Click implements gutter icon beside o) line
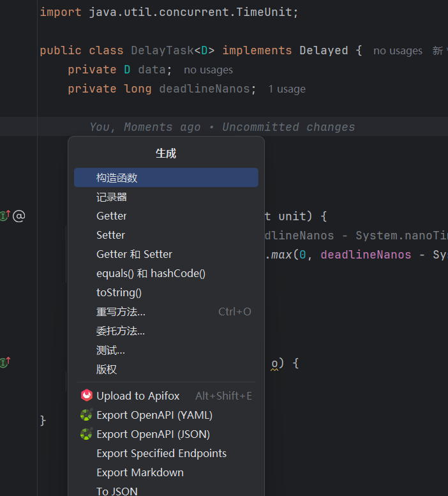448x496 pixels. [x=4, y=362]
